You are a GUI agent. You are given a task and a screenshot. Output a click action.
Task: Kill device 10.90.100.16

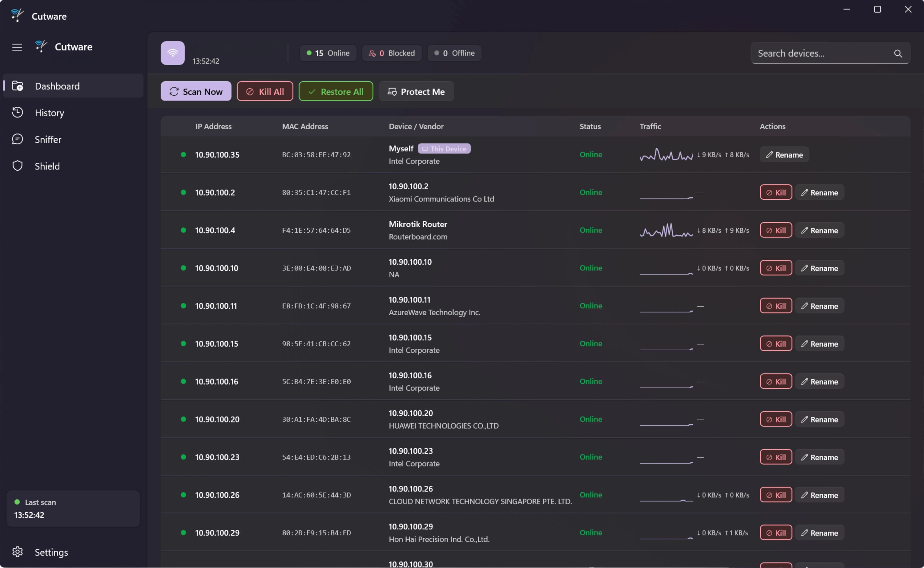point(776,382)
